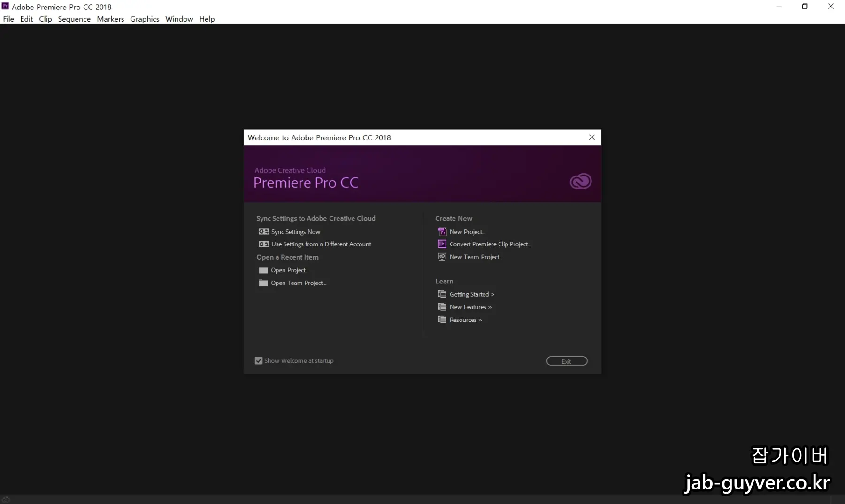
Task: Choose Use Settings from a Different Account
Action: [321, 244]
